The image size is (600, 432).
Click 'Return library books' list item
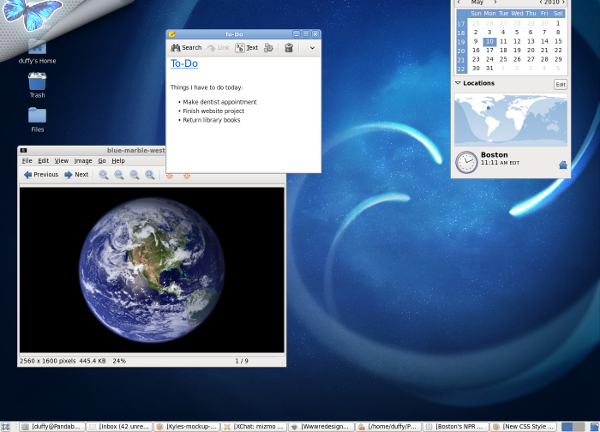coord(211,120)
